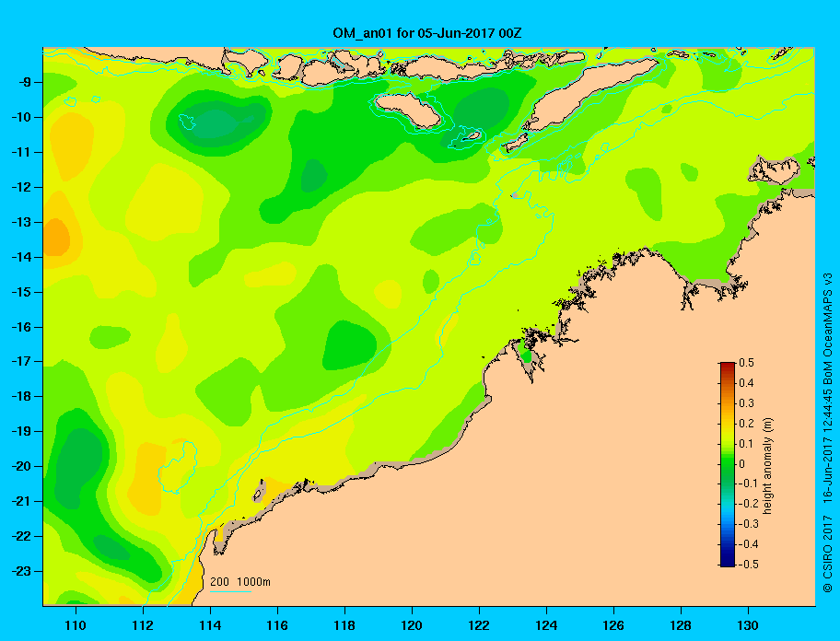This screenshot has width=840, height=641.
Task: Click the latitude label -9
Action: coord(23,83)
